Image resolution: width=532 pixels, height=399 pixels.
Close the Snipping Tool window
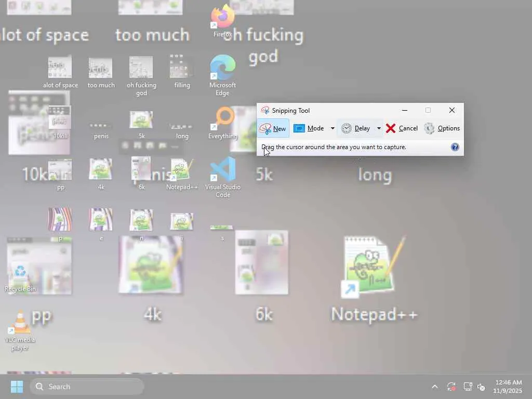[451, 110]
